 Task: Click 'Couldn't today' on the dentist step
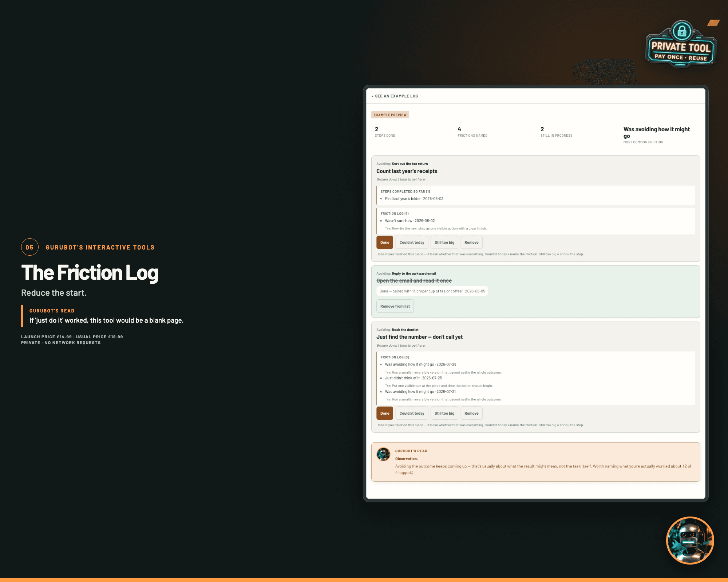pyautogui.click(x=412, y=413)
